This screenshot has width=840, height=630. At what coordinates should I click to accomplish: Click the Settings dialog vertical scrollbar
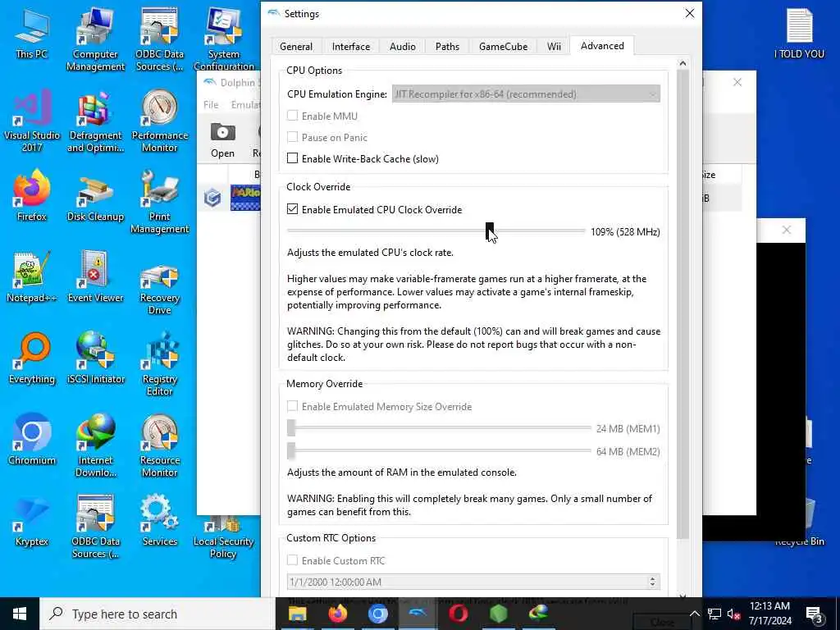point(682,305)
